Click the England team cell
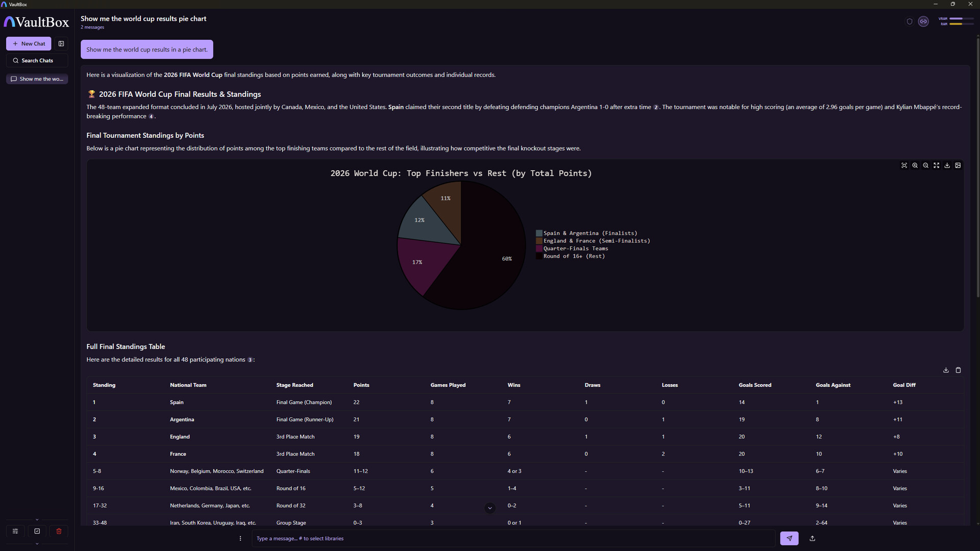 [x=180, y=437]
